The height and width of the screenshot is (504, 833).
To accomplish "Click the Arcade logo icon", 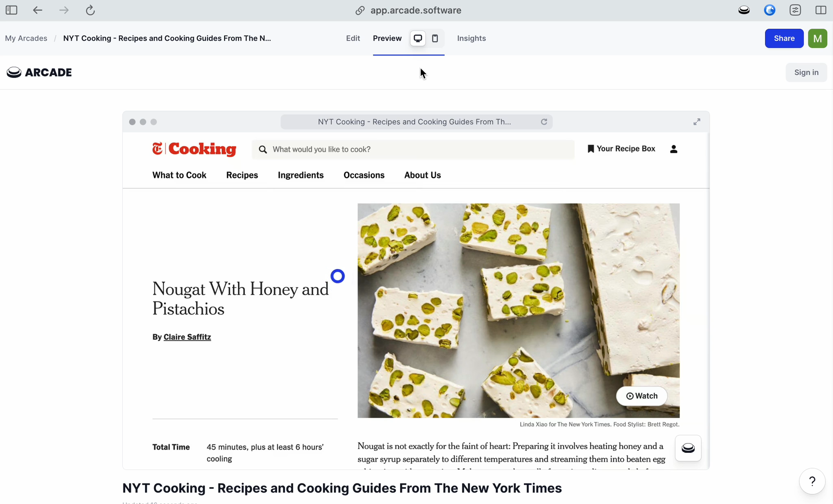I will (x=13, y=72).
